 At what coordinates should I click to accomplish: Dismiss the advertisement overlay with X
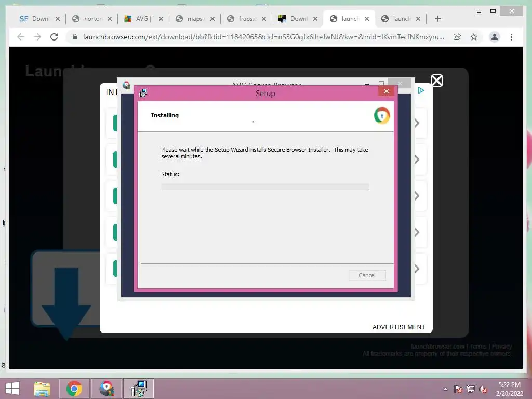[436, 81]
